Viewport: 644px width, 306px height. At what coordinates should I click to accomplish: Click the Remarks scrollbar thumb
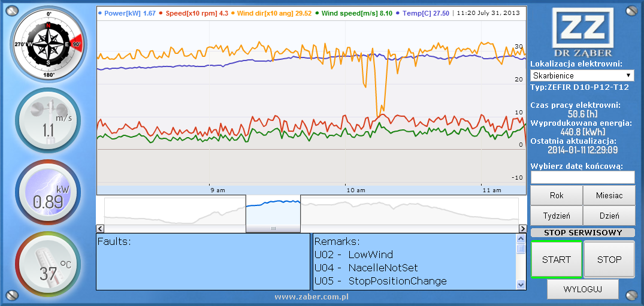[521, 249]
